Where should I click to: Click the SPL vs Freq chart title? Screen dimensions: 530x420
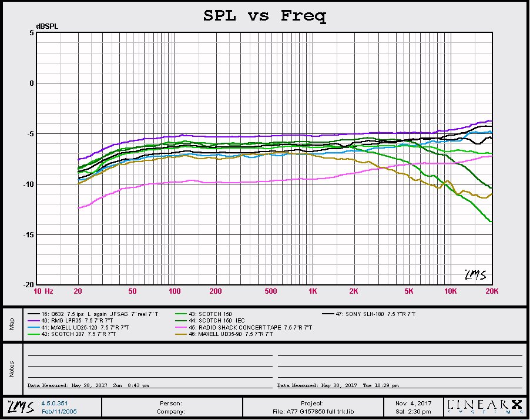click(x=264, y=16)
